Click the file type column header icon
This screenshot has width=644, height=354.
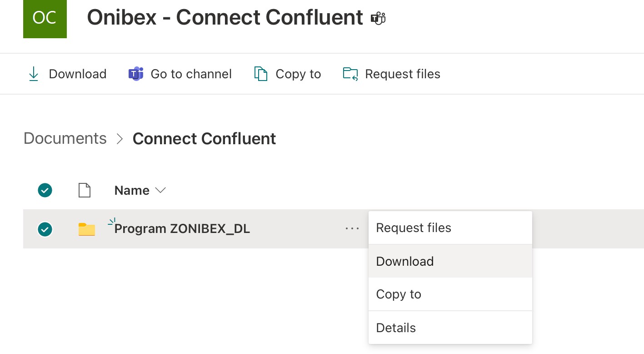85,190
